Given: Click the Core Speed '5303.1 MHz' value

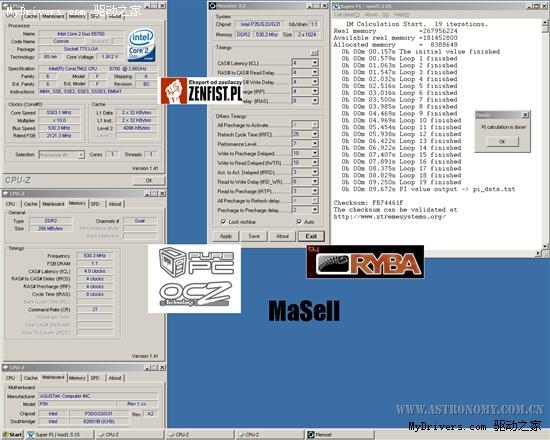Looking at the screenshot, I should (59, 113).
